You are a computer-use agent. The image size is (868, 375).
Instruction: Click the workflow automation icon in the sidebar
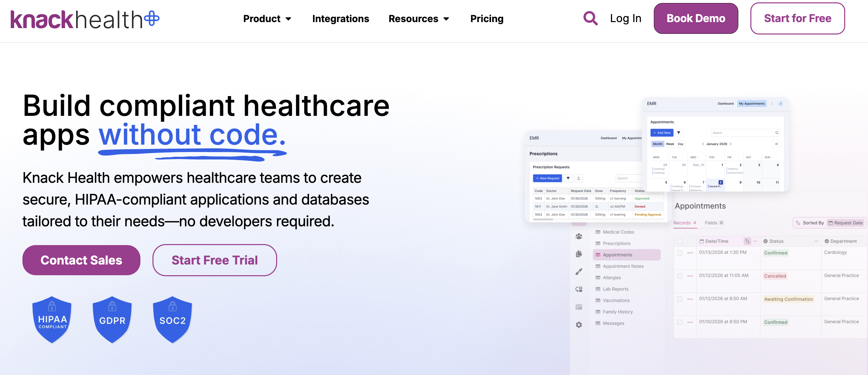[579, 290]
